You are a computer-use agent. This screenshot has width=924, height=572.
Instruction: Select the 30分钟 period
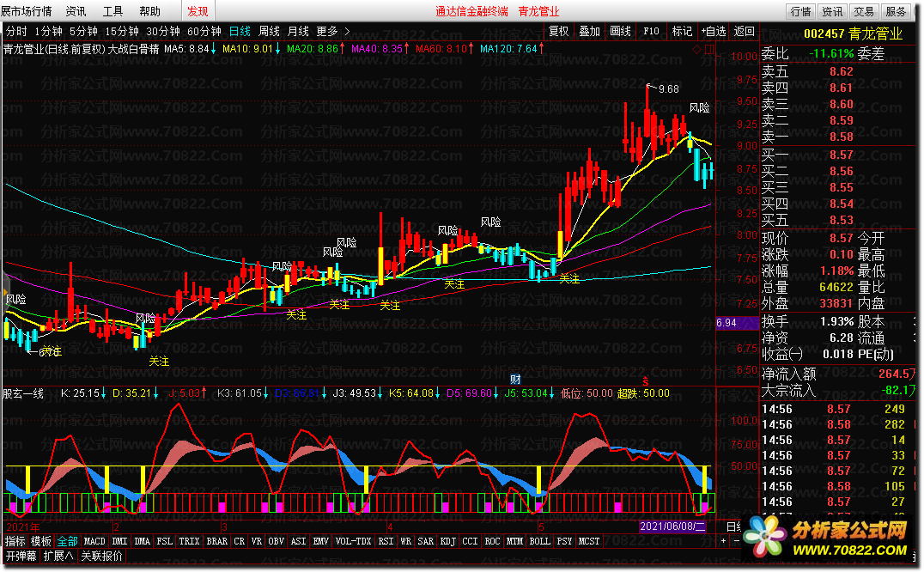click(x=162, y=31)
